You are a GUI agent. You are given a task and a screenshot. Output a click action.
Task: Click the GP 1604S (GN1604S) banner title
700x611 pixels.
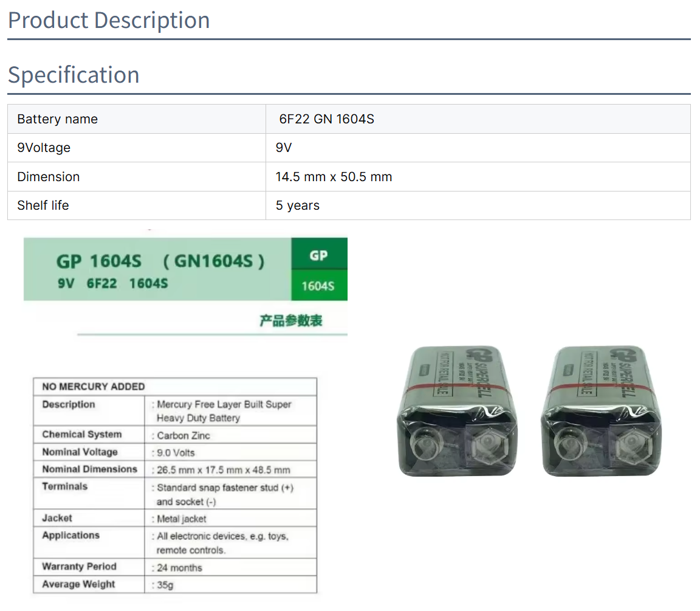click(160, 261)
